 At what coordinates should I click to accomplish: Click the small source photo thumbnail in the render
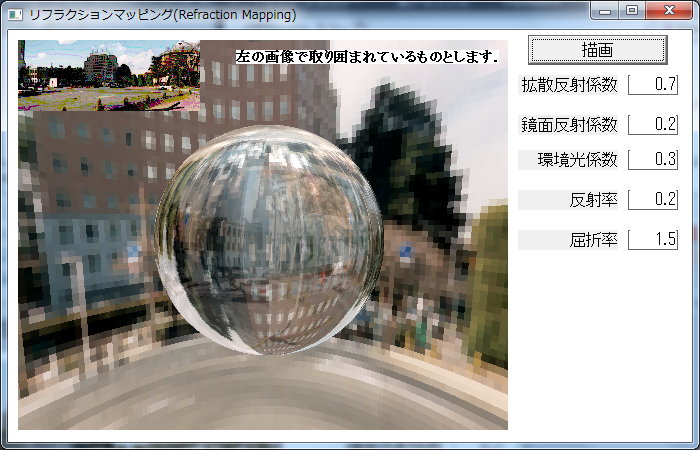109,75
